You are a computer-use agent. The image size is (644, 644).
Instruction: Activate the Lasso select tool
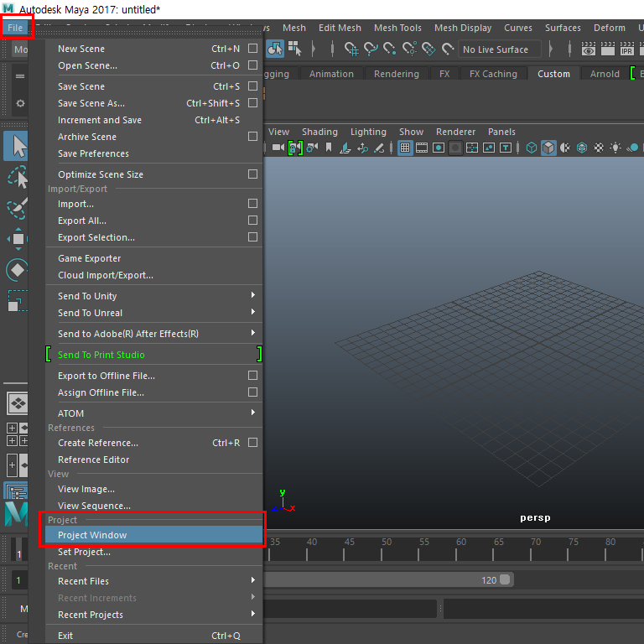[18, 177]
